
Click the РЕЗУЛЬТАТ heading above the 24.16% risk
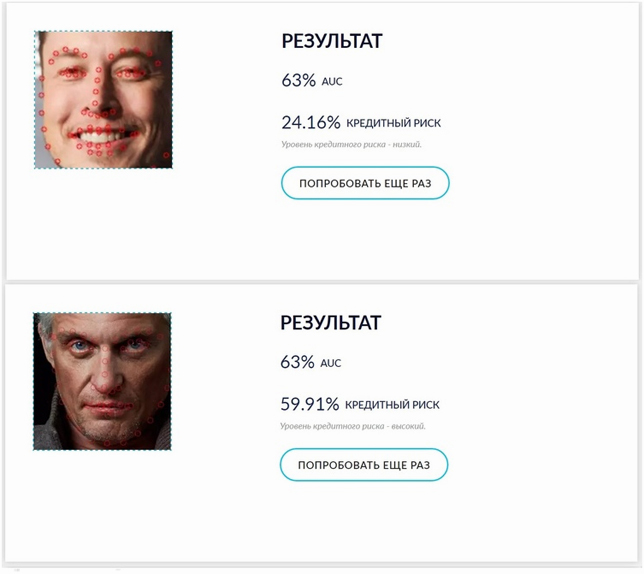pyautogui.click(x=332, y=41)
